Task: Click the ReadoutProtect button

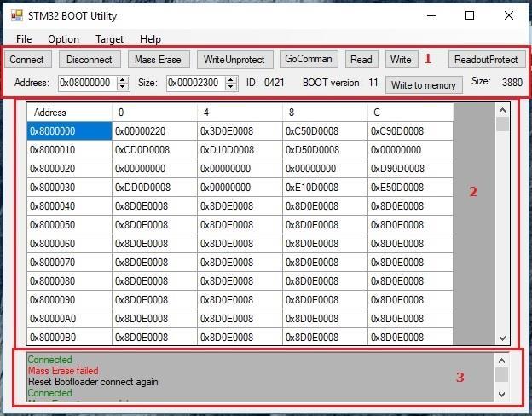Action: point(487,60)
